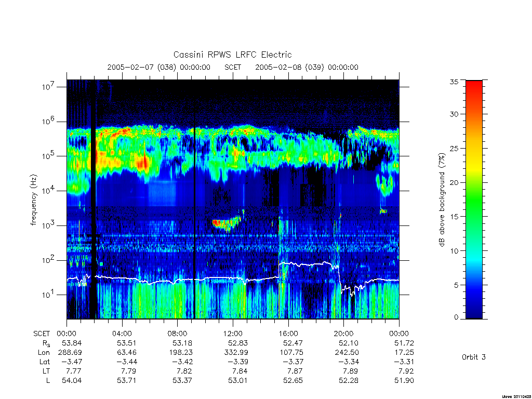This screenshot has width=532, height=399.
Task: Click the Rs value 52.83 in the table
Action: (238, 343)
